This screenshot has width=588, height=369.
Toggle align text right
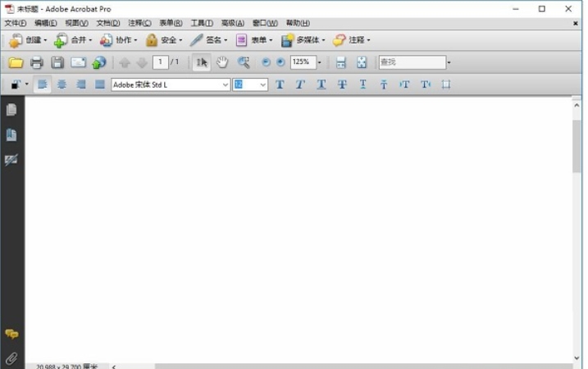tap(80, 84)
